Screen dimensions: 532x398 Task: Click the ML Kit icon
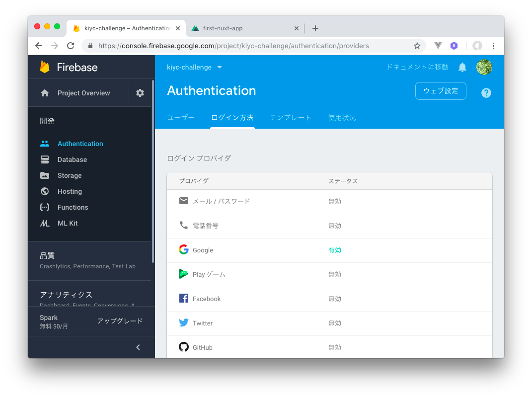pos(45,223)
